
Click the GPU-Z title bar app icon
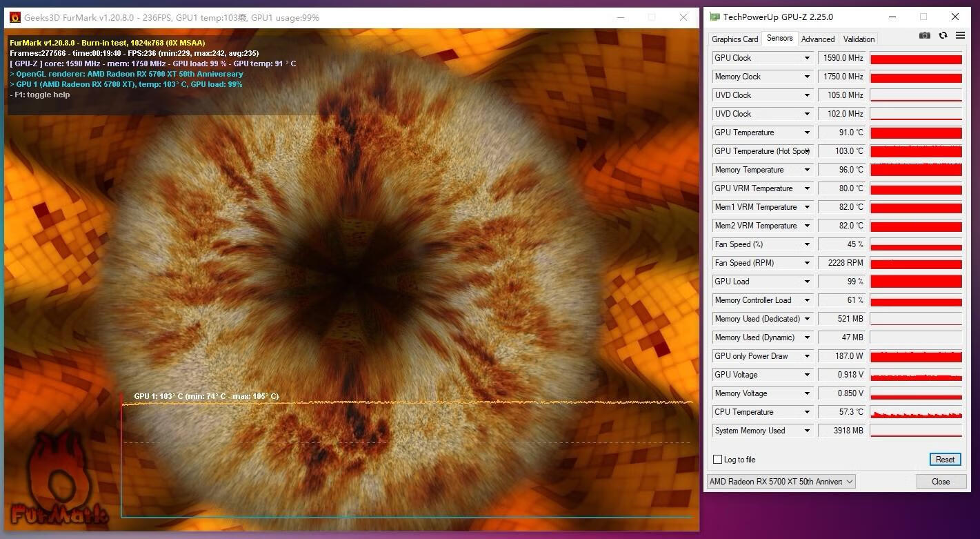point(714,17)
